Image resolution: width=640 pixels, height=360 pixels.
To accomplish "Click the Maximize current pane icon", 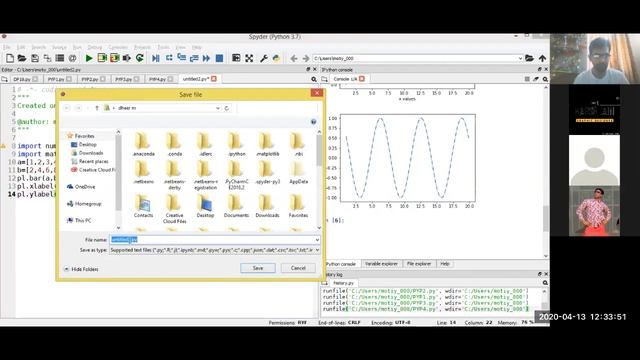I will point(236,58).
